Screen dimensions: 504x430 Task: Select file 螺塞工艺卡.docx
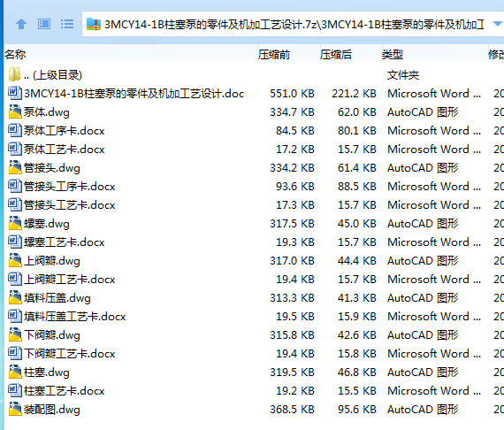point(65,242)
